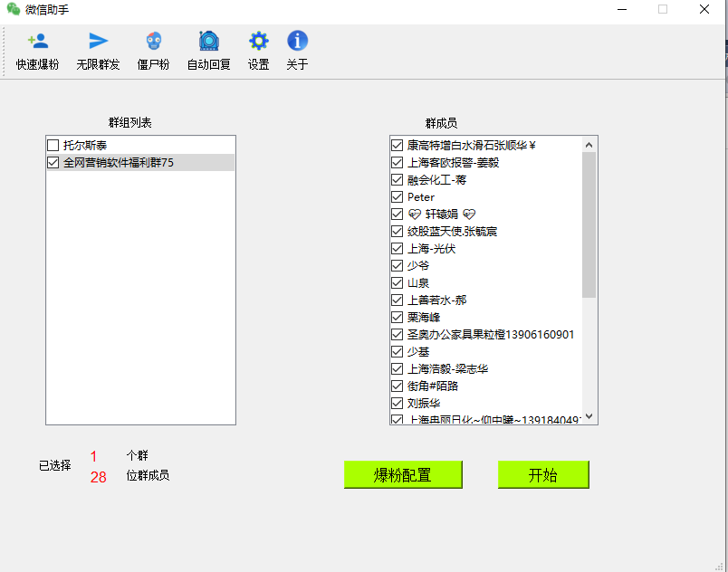Open the 僵尸粉 zombie face icon
Screen dimensions: 728x572
pos(154,42)
